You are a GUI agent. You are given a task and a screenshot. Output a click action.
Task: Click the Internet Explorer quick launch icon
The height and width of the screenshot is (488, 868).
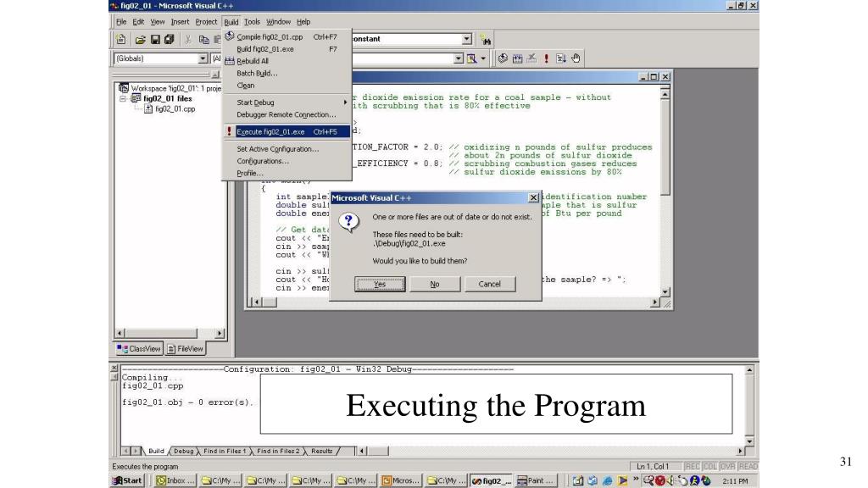tap(607, 481)
